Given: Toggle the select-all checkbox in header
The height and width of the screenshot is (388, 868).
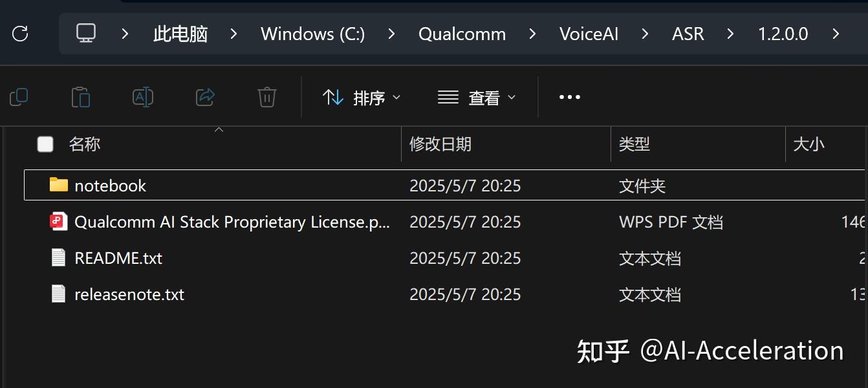Looking at the screenshot, I should tap(45, 144).
